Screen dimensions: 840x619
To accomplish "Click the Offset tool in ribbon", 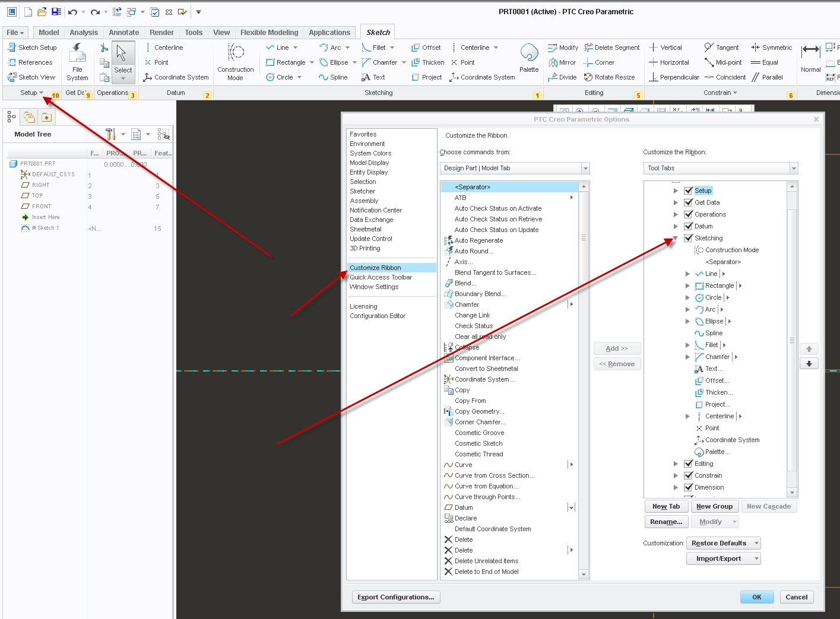I will [426, 47].
